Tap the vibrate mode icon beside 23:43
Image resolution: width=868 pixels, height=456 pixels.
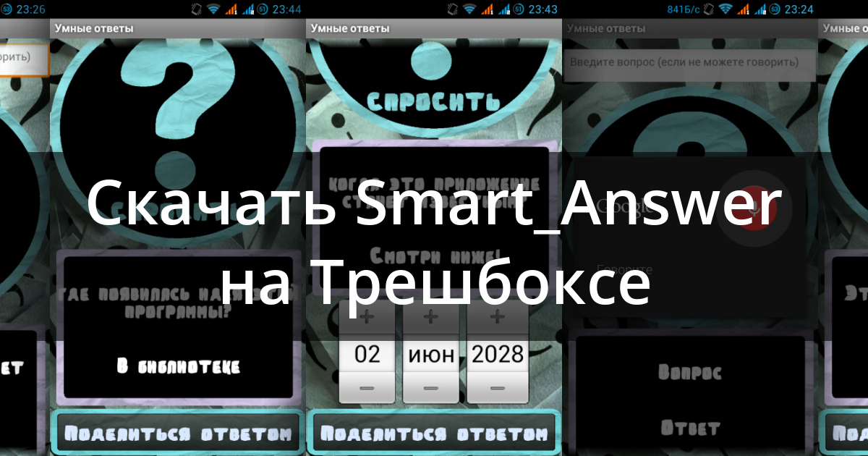454,9
